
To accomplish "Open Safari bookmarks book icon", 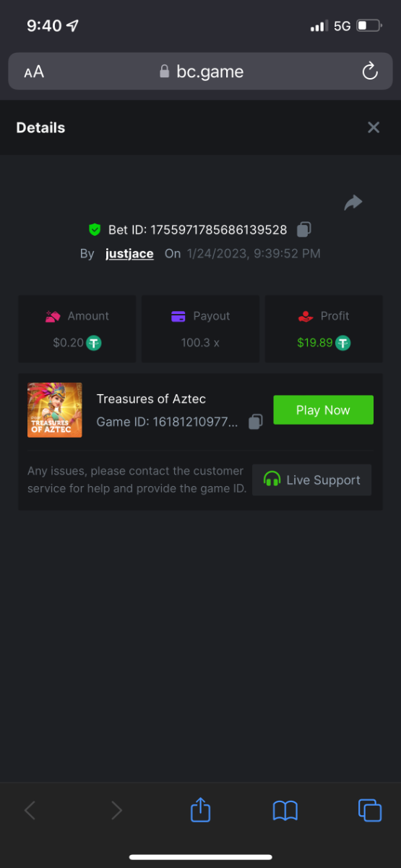I will point(285,810).
